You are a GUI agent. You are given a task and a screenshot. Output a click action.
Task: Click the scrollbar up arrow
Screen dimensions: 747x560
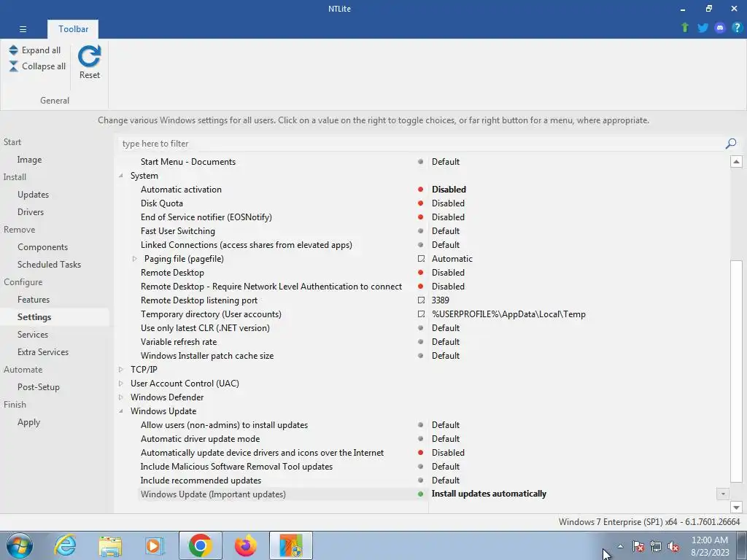(x=736, y=161)
